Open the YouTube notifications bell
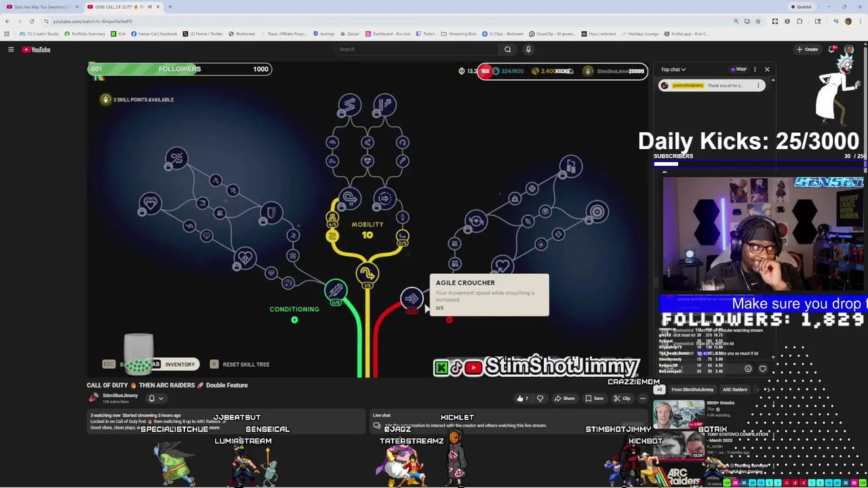Screen dimensions: 868x488 [x=832, y=49]
